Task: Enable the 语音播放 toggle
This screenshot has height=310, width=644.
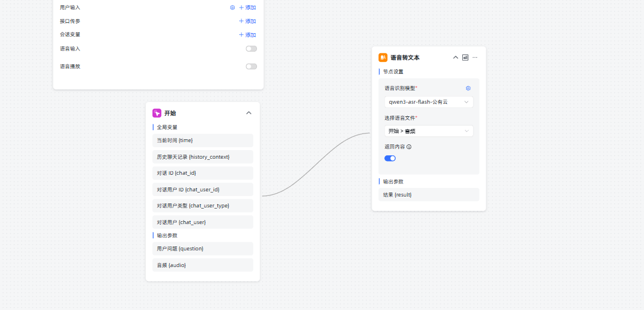Action: [x=251, y=66]
